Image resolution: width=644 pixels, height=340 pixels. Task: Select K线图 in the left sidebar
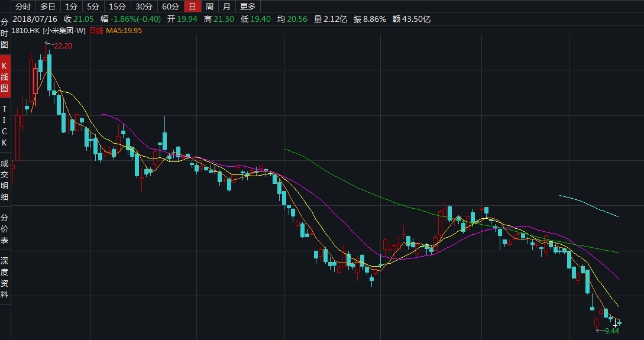pyautogui.click(x=5, y=77)
